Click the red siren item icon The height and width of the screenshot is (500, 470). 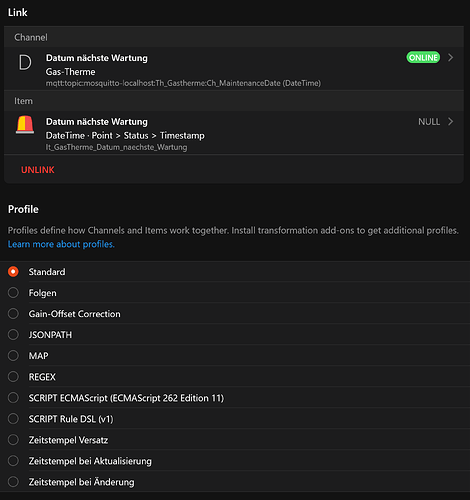point(25,125)
